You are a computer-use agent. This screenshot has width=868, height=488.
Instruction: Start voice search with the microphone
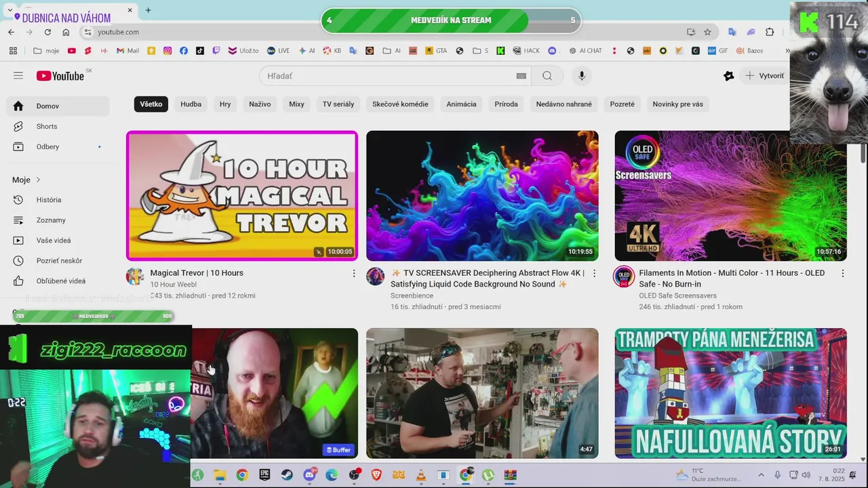(581, 76)
